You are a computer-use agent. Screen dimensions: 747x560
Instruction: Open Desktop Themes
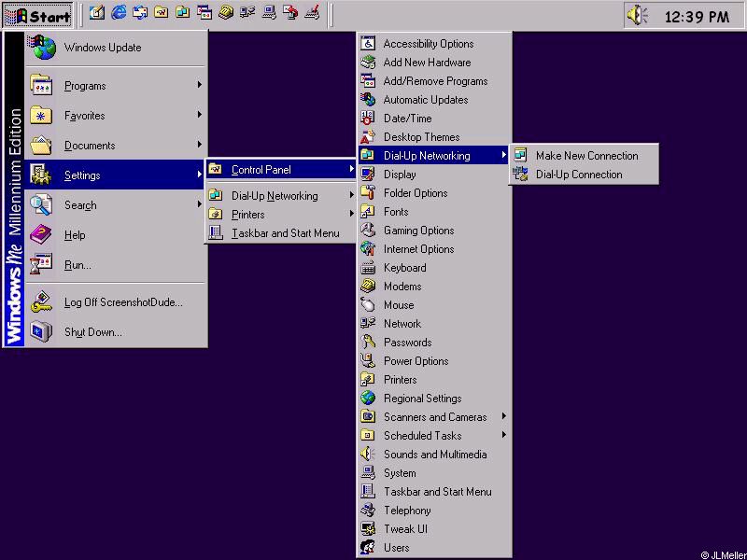coord(434,137)
